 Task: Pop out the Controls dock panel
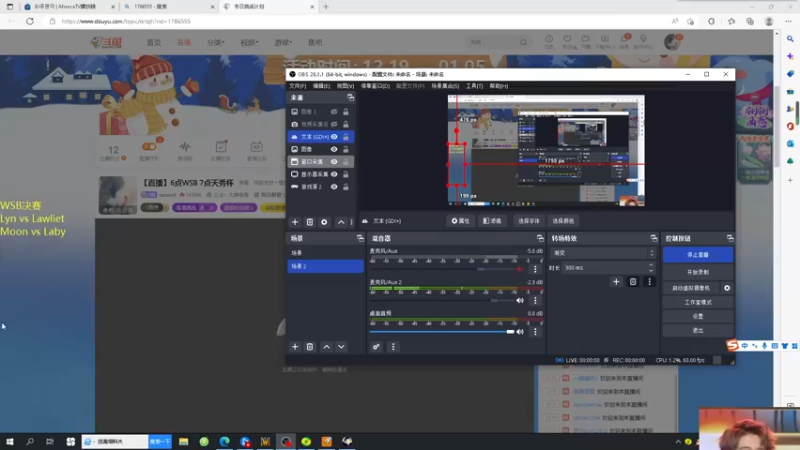click(730, 238)
